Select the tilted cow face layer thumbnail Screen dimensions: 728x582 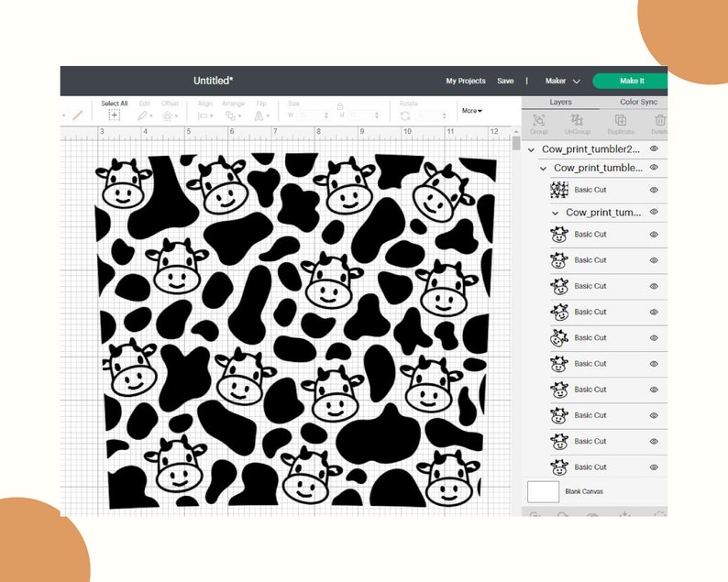pos(559,338)
